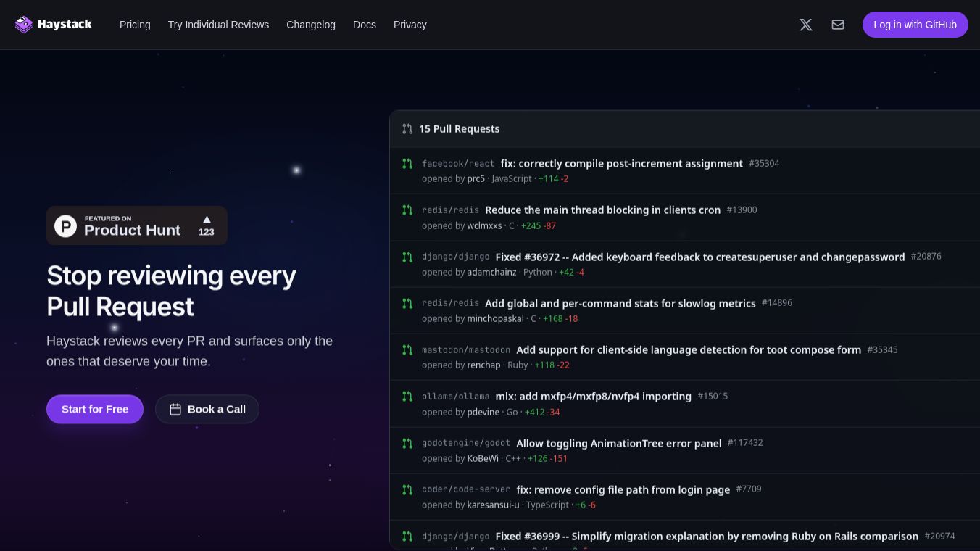Open Try Individual Reviews in navigation

coord(218,25)
